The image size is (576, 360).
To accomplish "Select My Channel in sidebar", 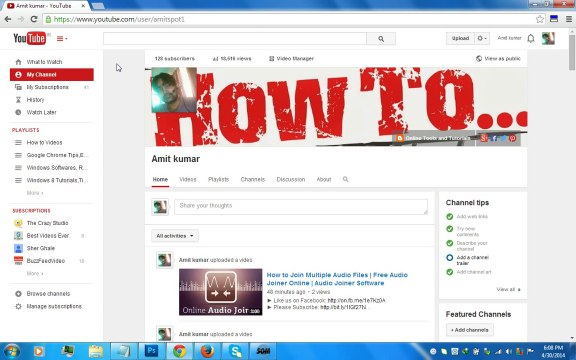I will tap(52, 75).
